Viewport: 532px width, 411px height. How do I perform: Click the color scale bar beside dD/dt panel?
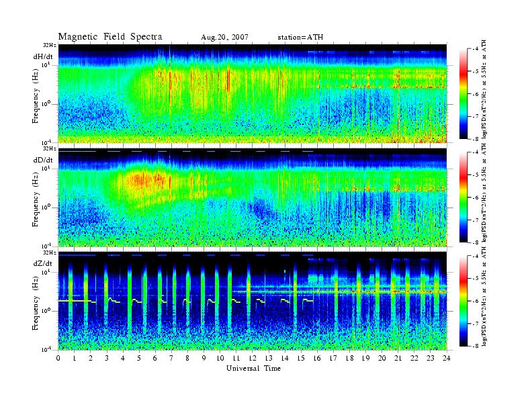click(463, 197)
